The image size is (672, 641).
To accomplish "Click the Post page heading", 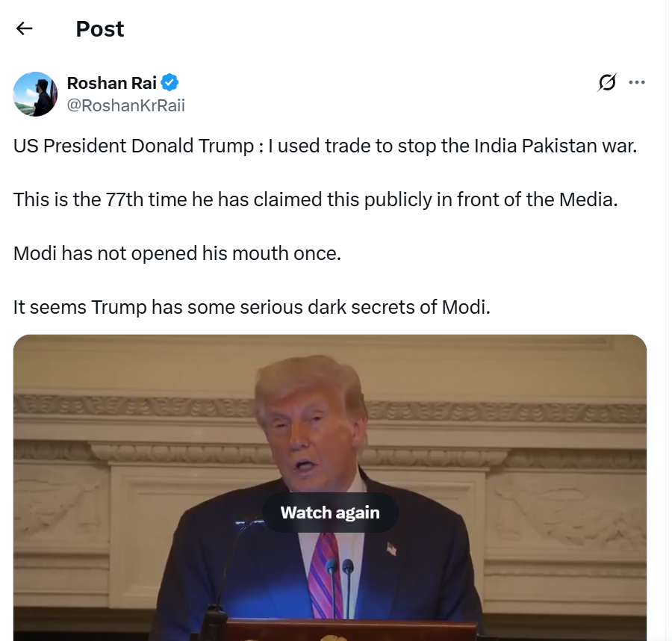I will tap(100, 28).
